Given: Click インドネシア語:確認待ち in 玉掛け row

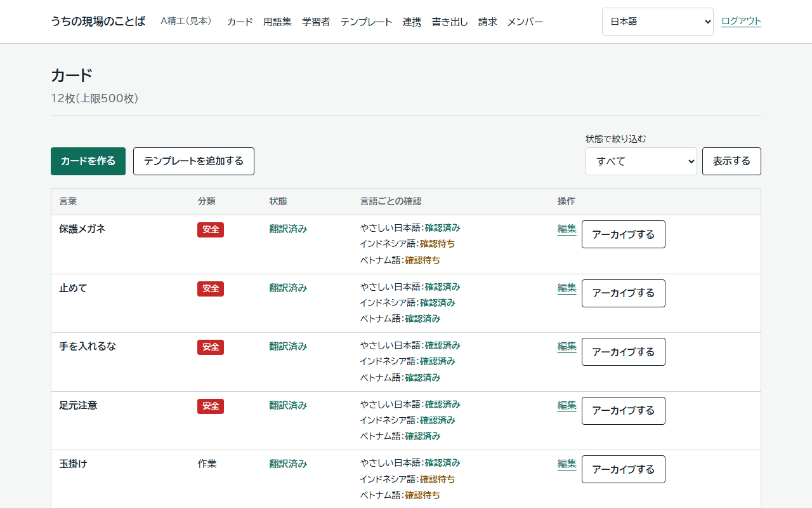Looking at the screenshot, I should [x=408, y=479].
